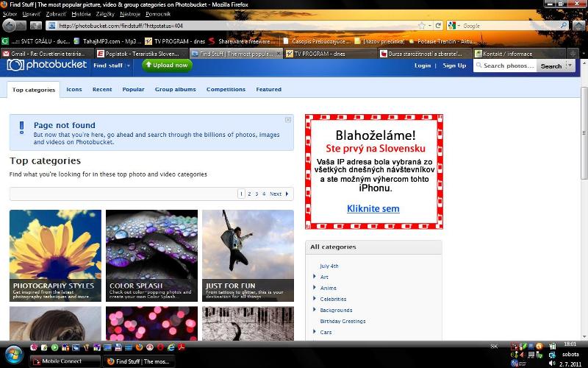
Task: Close the Page not found notice
Action: 288,119
